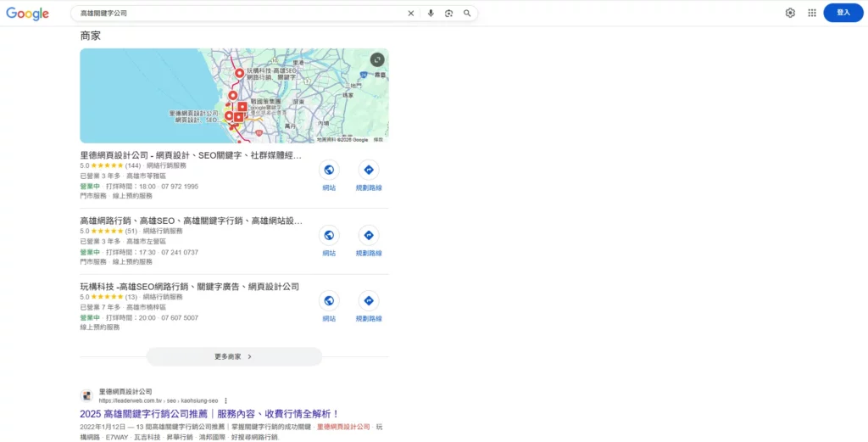Click the (144) reviews count text
Viewport: 868px width, 442px height.
pyautogui.click(x=133, y=165)
